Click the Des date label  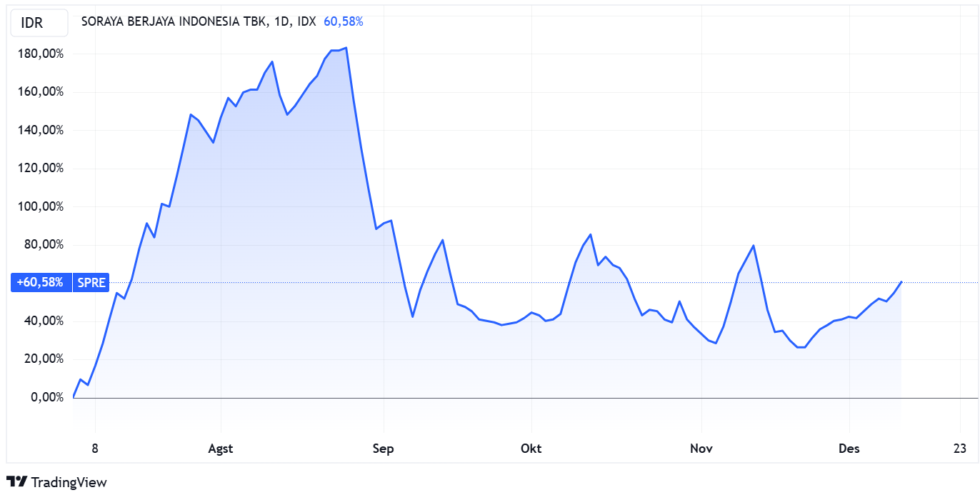[x=849, y=449]
